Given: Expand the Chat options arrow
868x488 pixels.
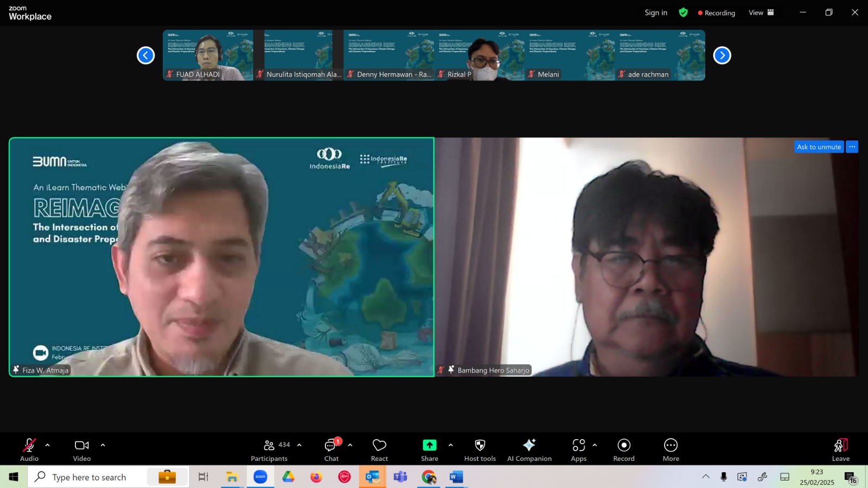Looking at the screenshot, I should [350, 445].
